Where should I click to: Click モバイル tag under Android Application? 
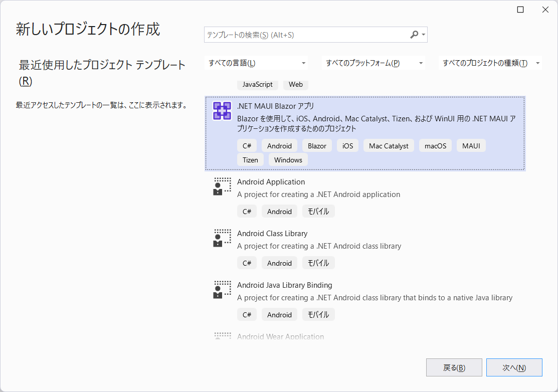[318, 212]
